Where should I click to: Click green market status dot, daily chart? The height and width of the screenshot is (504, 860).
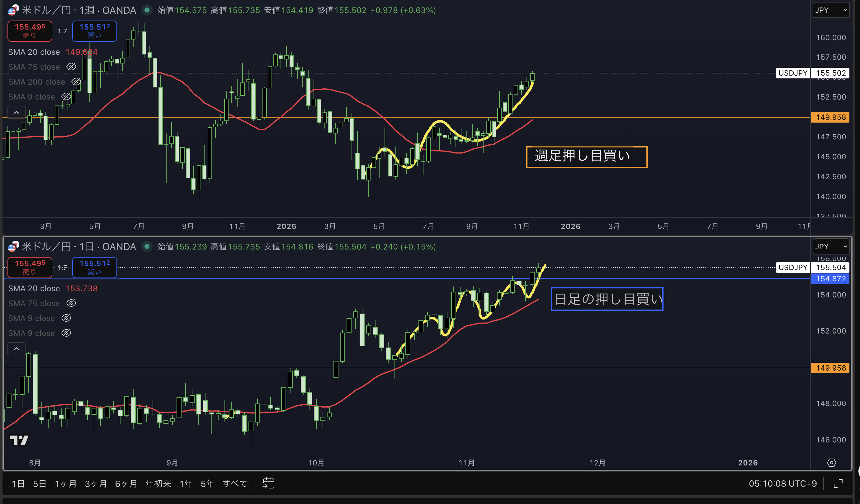pyautogui.click(x=147, y=246)
